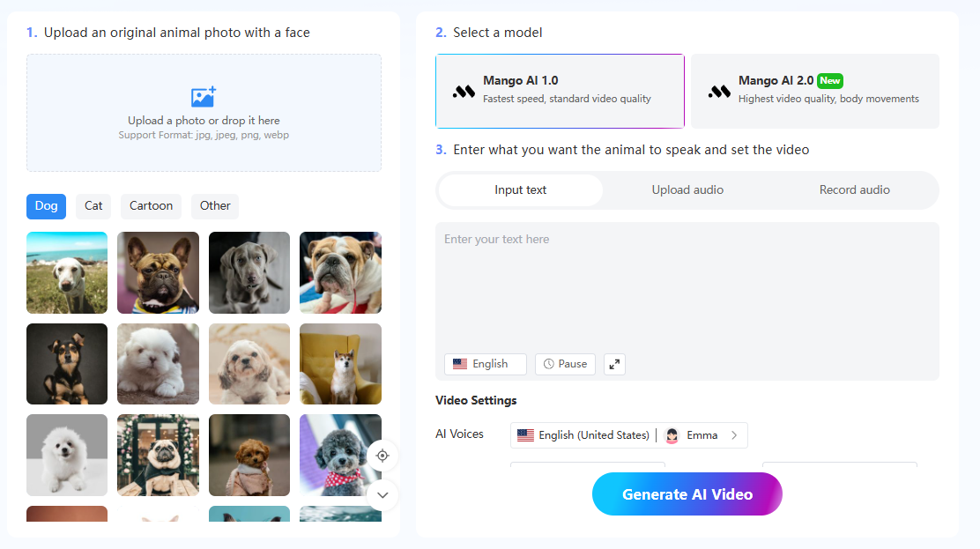Screen dimensions: 980x549
Task: Click the upload photo image icon
Action: pyautogui.click(x=203, y=97)
